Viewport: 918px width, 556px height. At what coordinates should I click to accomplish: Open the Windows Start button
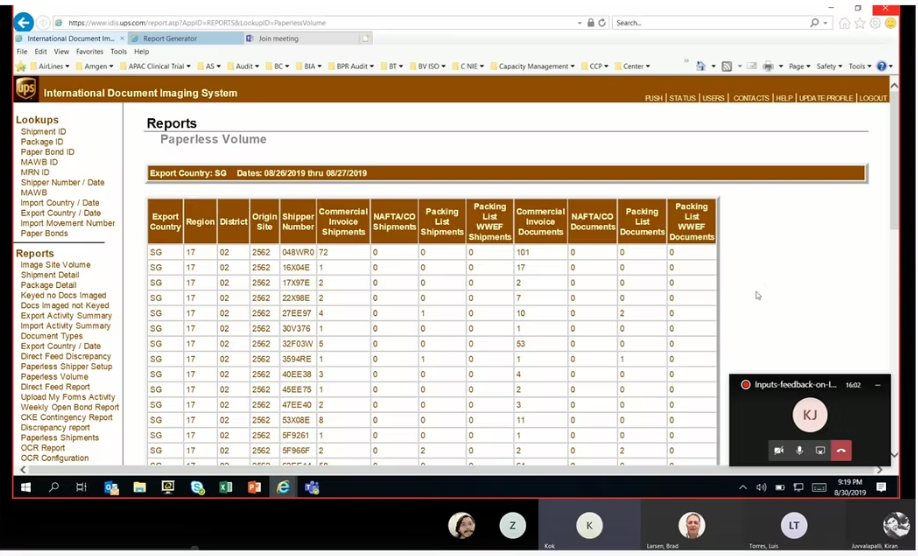[x=26, y=488]
